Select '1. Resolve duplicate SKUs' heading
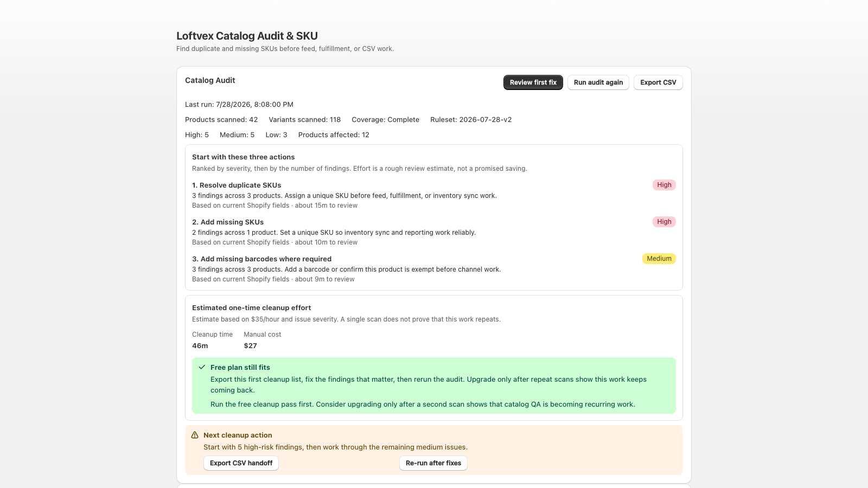The height and width of the screenshot is (488, 868). point(237,185)
